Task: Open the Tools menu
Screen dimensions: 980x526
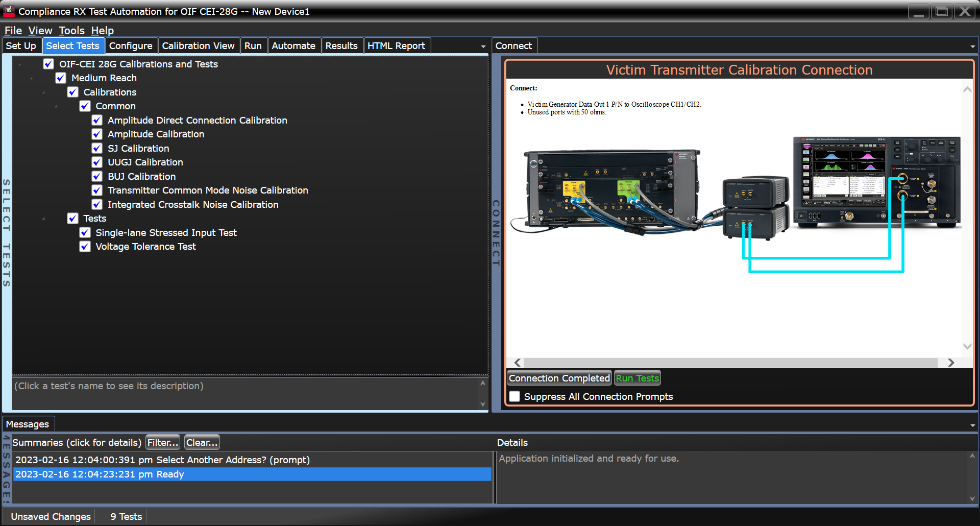Action: tap(71, 31)
